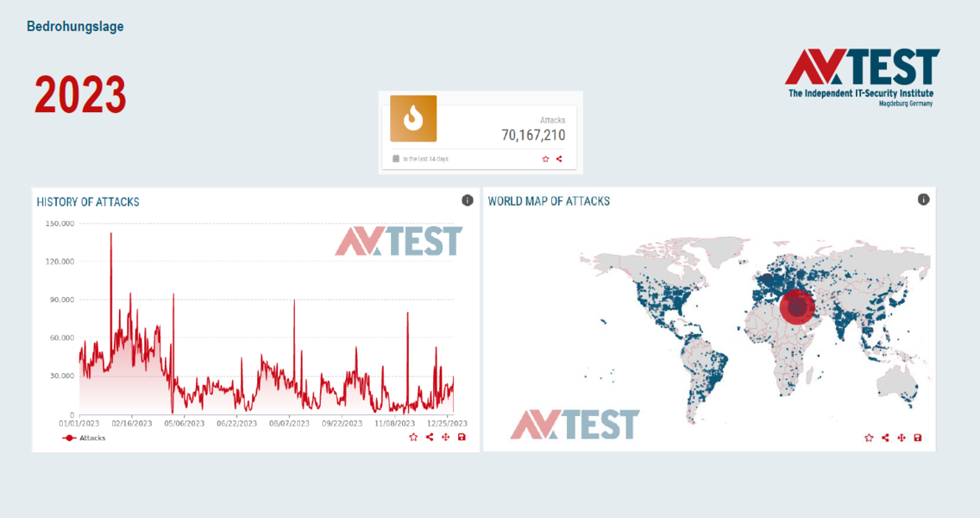Click the calendar icon beside last 14 days

(x=395, y=158)
